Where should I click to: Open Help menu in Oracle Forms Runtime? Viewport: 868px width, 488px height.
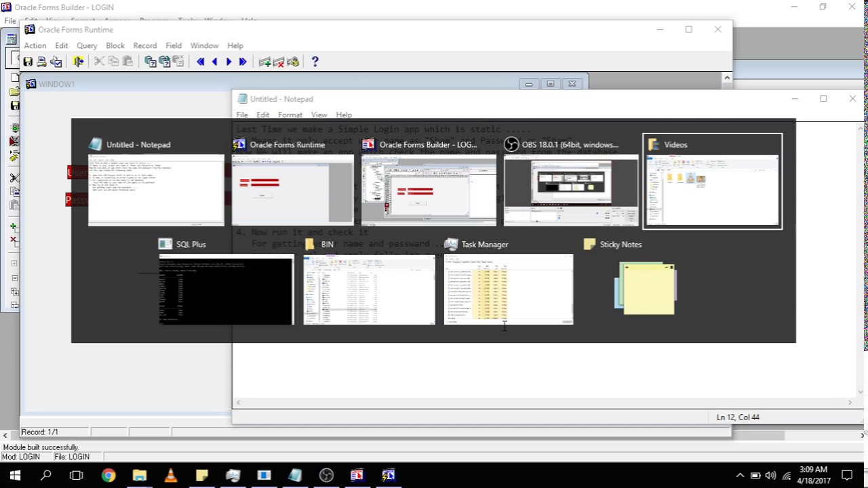tap(235, 45)
